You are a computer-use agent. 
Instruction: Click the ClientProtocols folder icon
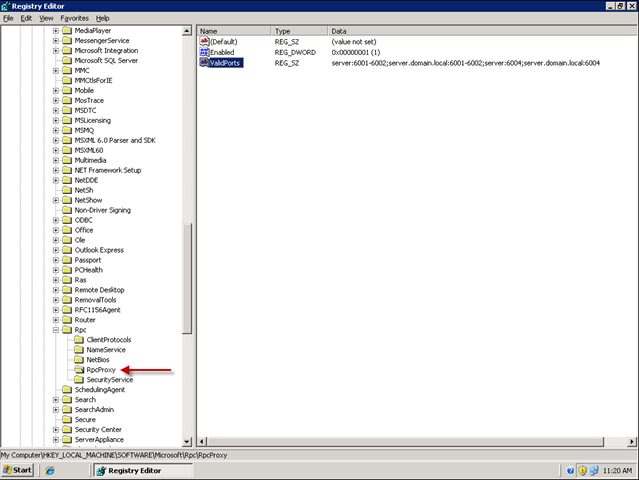click(x=79, y=340)
